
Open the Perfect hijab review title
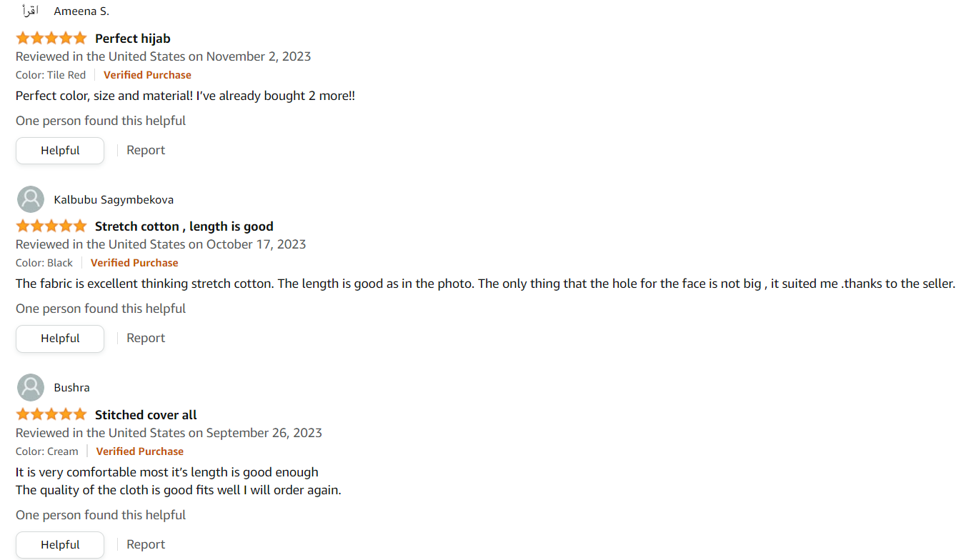(133, 39)
